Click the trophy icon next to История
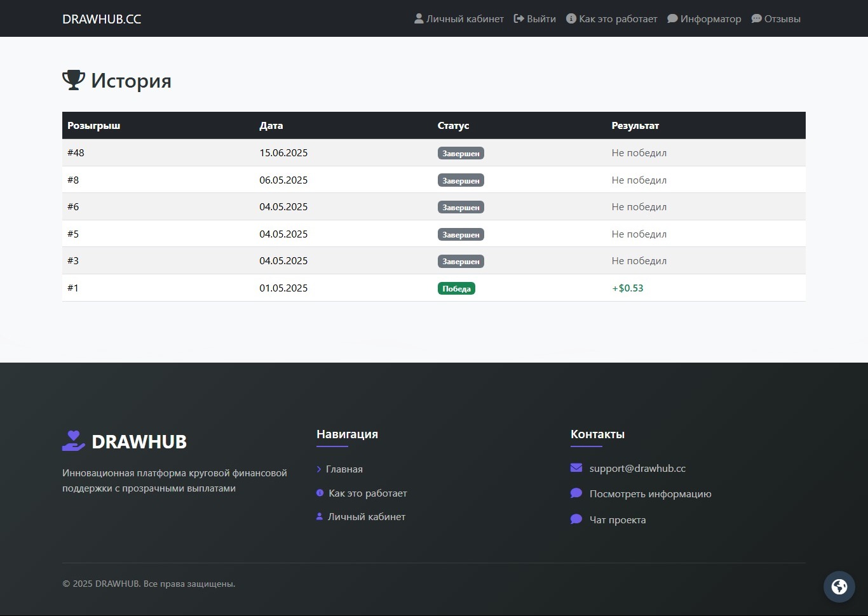This screenshot has width=868, height=616. pos(74,80)
